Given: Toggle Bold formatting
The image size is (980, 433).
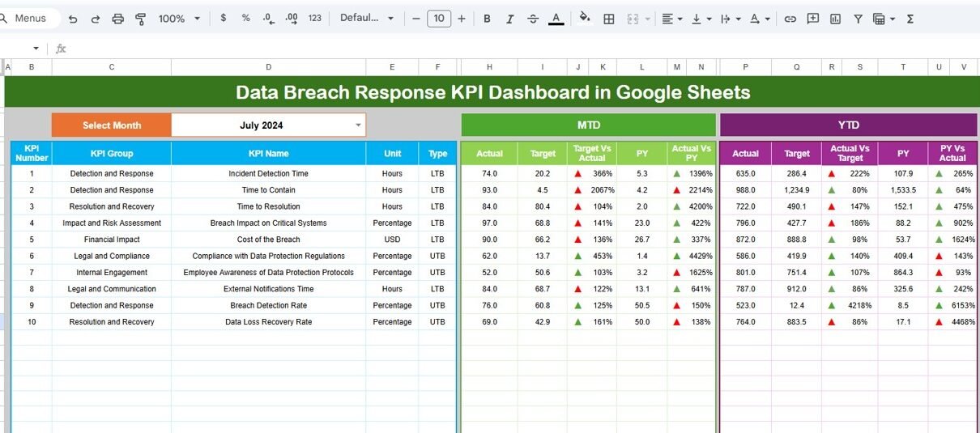Looking at the screenshot, I should [487, 19].
